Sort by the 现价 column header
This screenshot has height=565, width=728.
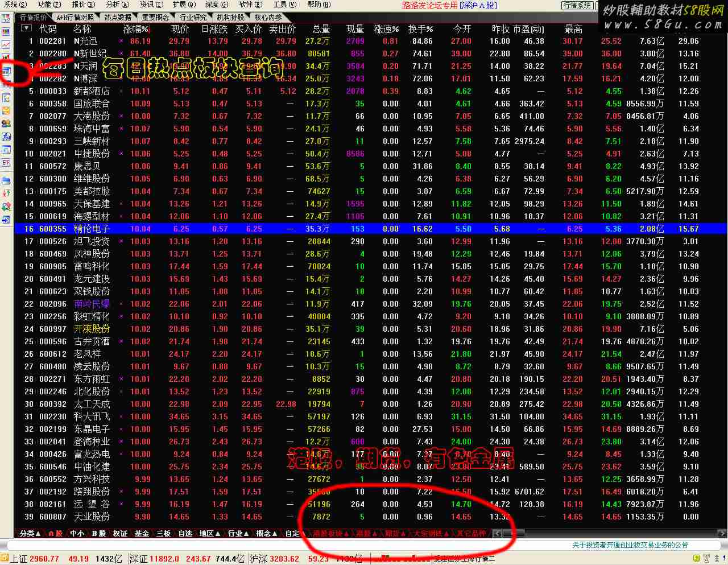[x=180, y=29]
